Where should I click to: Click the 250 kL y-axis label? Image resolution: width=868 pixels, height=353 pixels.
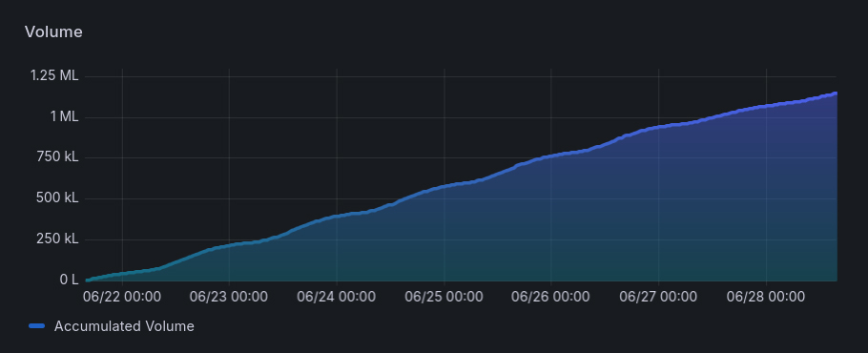(x=57, y=239)
